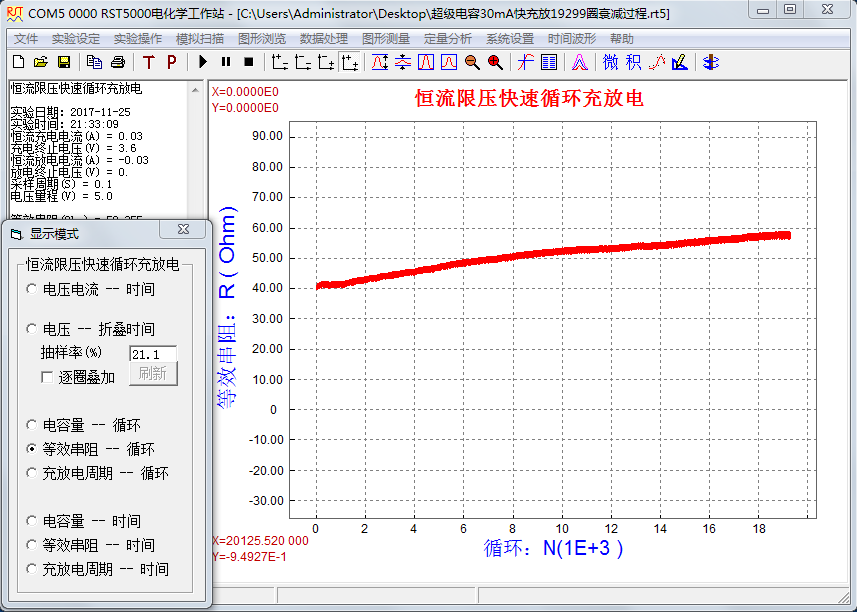This screenshot has width=857, height=612.
Task: Save using the floppy disk icon
Action: [63, 62]
